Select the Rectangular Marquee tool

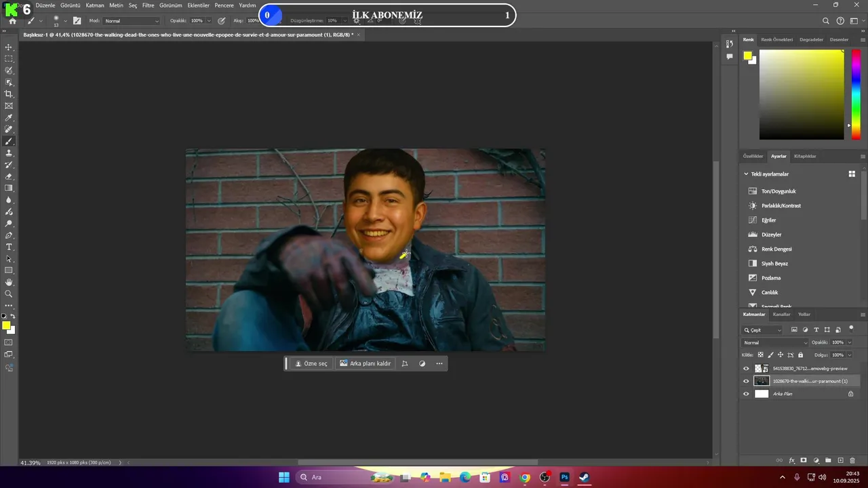click(9, 59)
